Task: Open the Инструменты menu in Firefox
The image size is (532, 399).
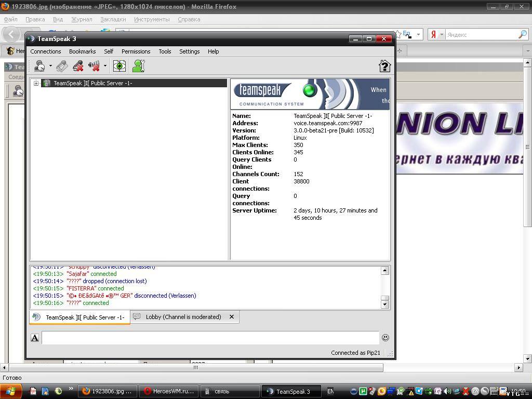Action: click(152, 19)
